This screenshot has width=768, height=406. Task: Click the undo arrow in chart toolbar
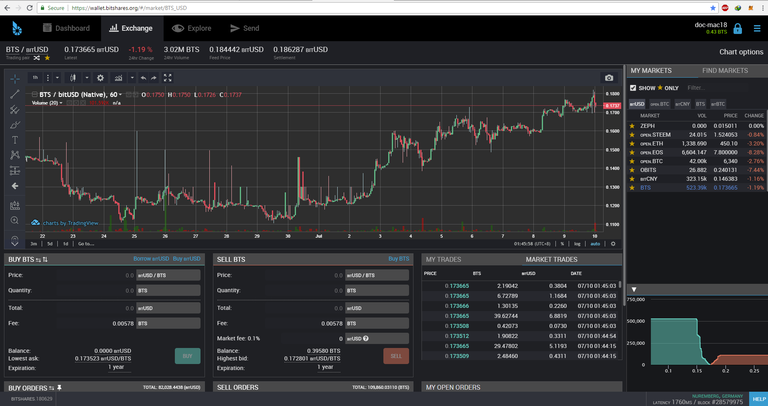tap(143, 77)
